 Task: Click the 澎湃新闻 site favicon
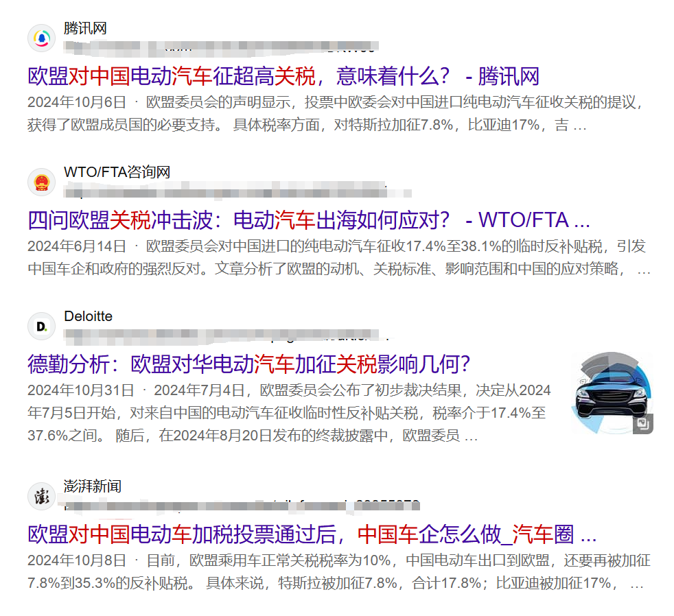pyautogui.click(x=41, y=496)
